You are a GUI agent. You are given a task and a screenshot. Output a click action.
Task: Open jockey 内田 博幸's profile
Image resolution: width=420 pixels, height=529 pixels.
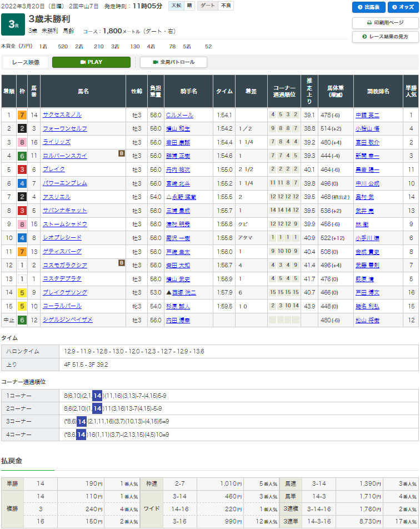(x=177, y=320)
